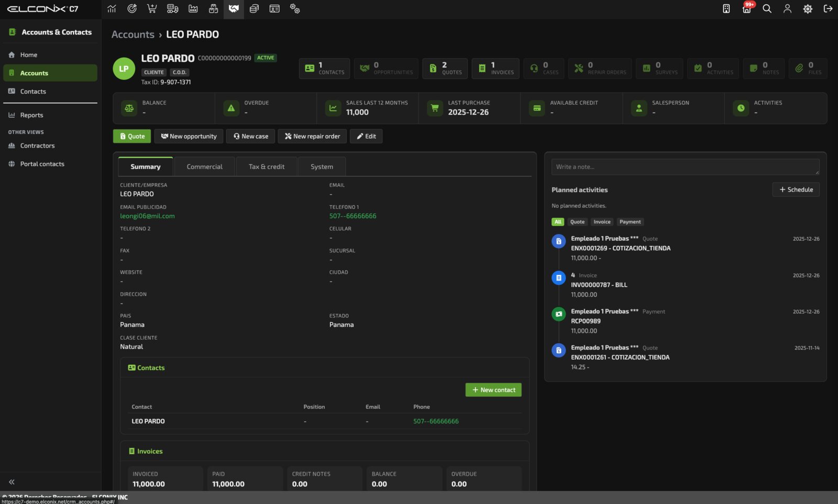Click the green Quote button
This screenshot has width=838, height=504.
pos(132,137)
